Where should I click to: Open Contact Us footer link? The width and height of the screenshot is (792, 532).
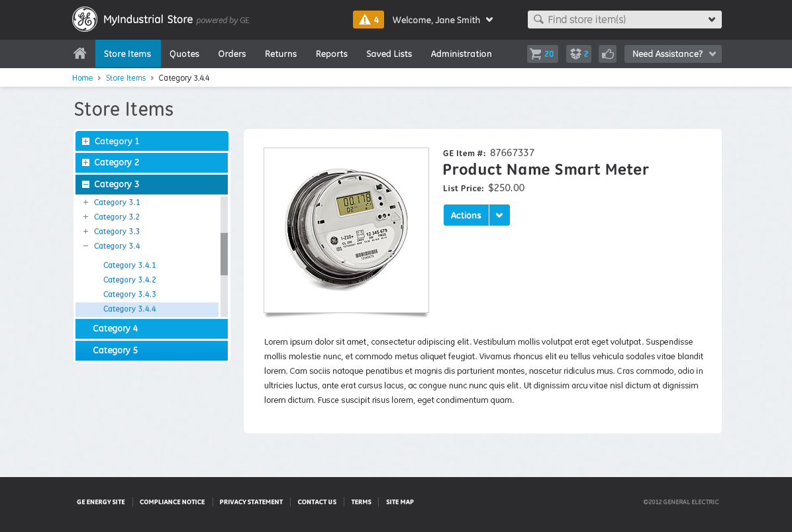pos(317,502)
